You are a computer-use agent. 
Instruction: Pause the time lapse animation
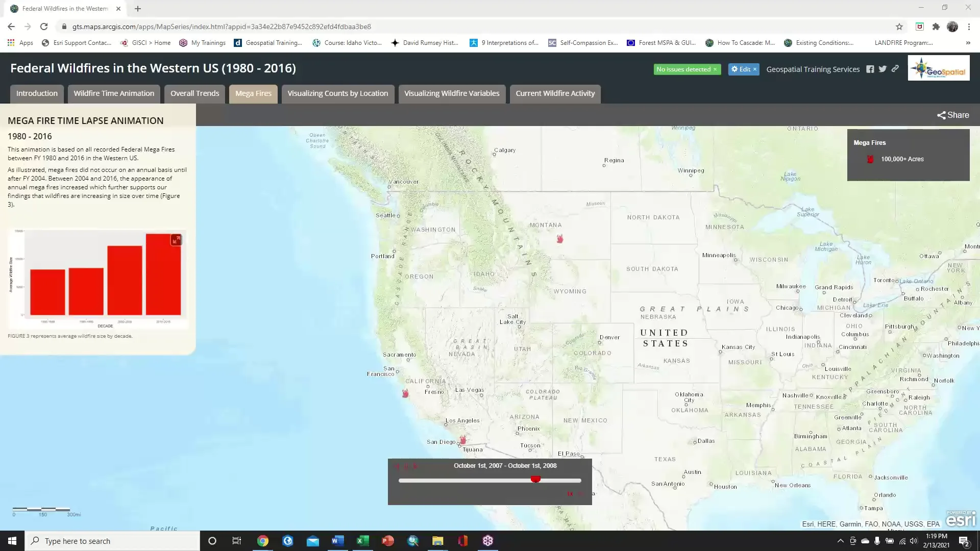coord(406,466)
